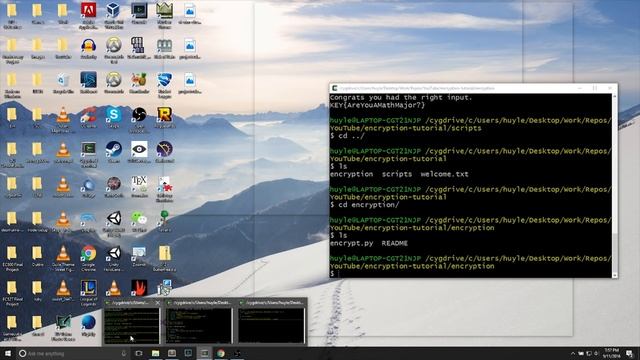The image size is (640, 360).
Task: Open the Windows Start menu
Action: pos(7,353)
